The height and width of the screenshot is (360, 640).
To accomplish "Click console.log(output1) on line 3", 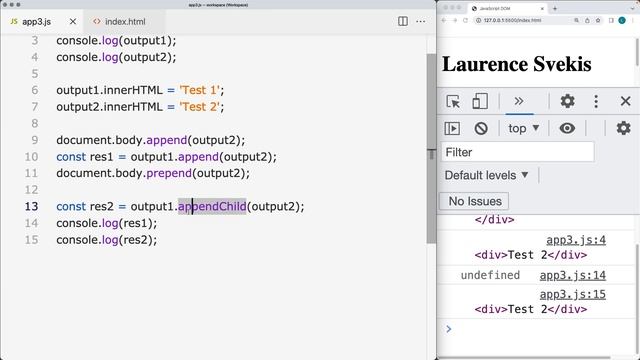I will click(116, 41).
